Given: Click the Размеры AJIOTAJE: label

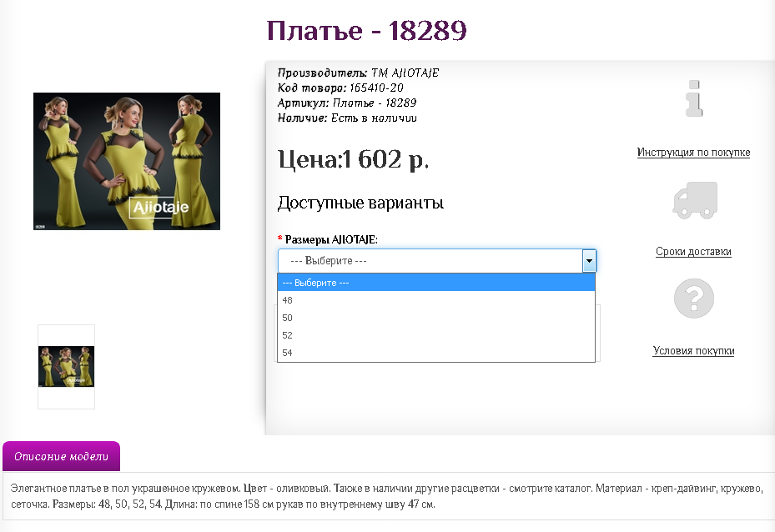Looking at the screenshot, I should pyautogui.click(x=331, y=239).
